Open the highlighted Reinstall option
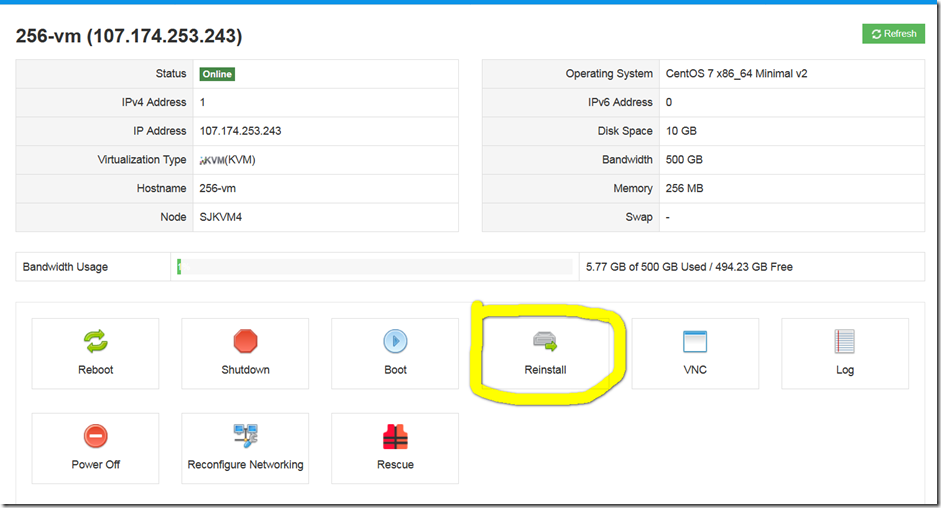This screenshot has height=508, width=941. click(545, 343)
